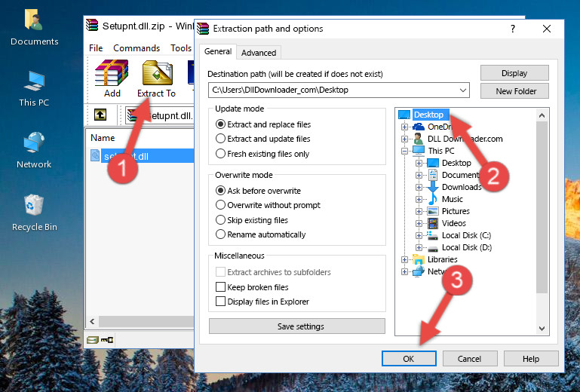Click scroll-down arrow in folder tree
Screen dimensions: 580x392
[542, 329]
